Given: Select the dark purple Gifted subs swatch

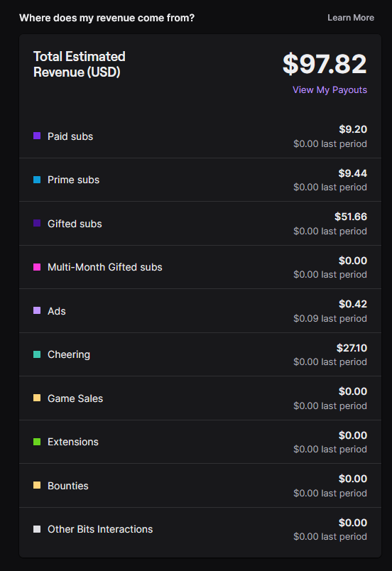Looking at the screenshot, I should (x=37, y=223).
